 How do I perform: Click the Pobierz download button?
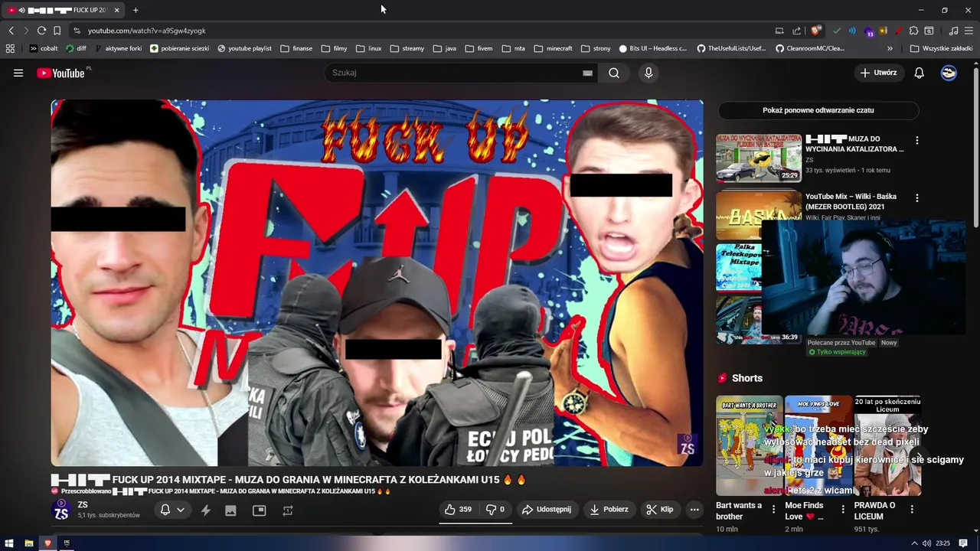(x=609, y=510)
